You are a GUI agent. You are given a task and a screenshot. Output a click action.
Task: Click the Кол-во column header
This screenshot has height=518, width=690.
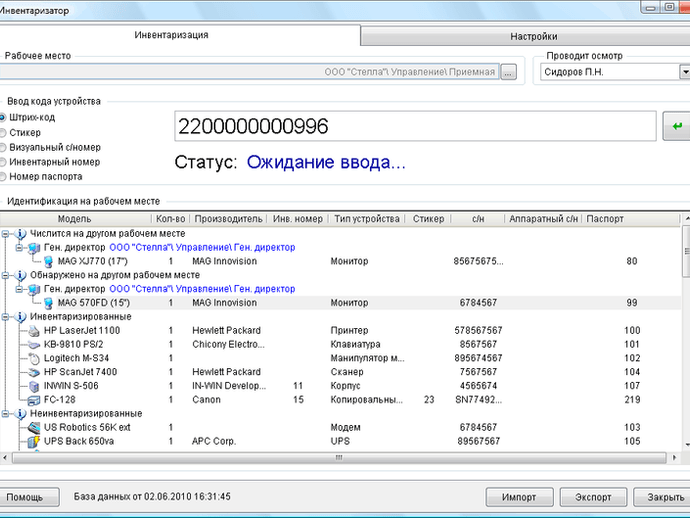click(x=171, y=219)
